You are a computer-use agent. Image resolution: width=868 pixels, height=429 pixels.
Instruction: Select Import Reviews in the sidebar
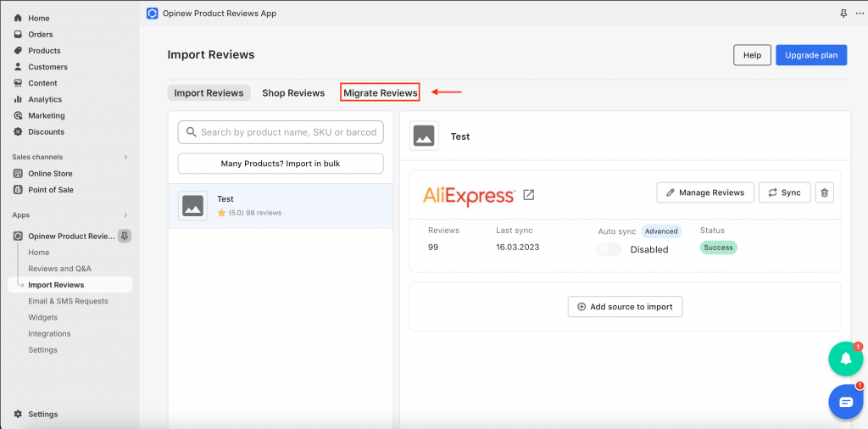pos(70,285)
